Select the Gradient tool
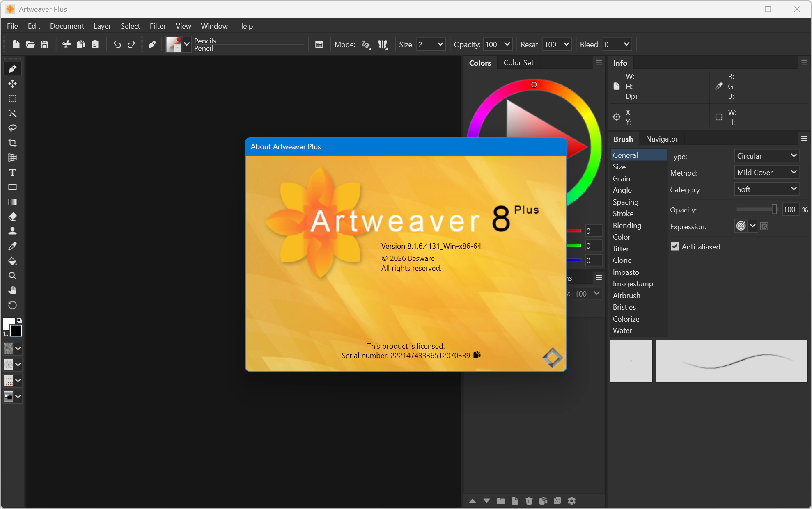Image resolution: width=812 pixels, height=509 pixels. [12, 202]
